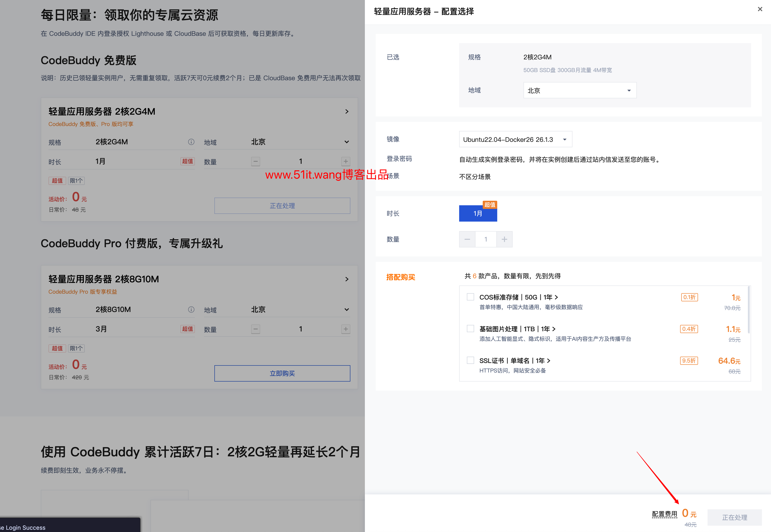Click plus stepper on Pro version card quantity
Screen dimensions: 771x532
tap(346, 329)
